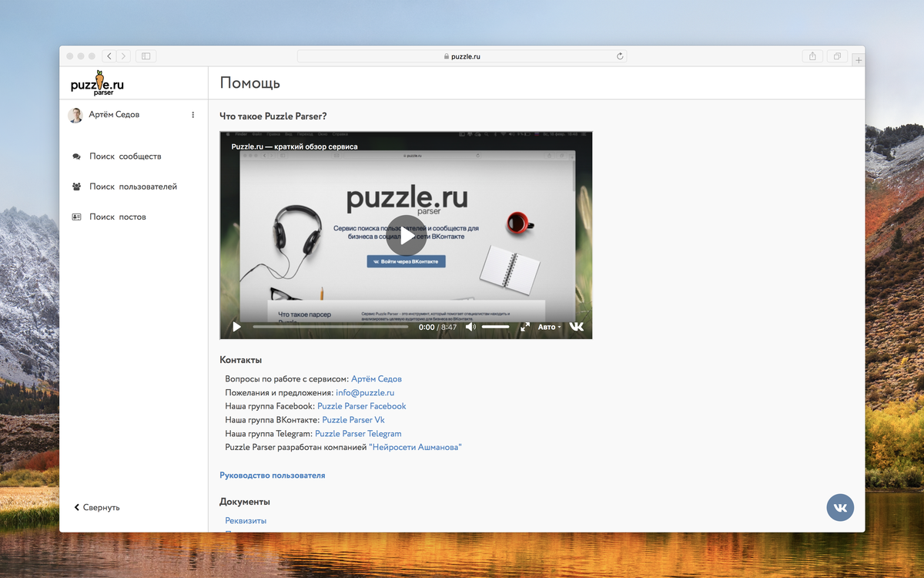Open the Реквизиты document link
Image resolution: width=924 pixels, height=578 pixels.
246,521
